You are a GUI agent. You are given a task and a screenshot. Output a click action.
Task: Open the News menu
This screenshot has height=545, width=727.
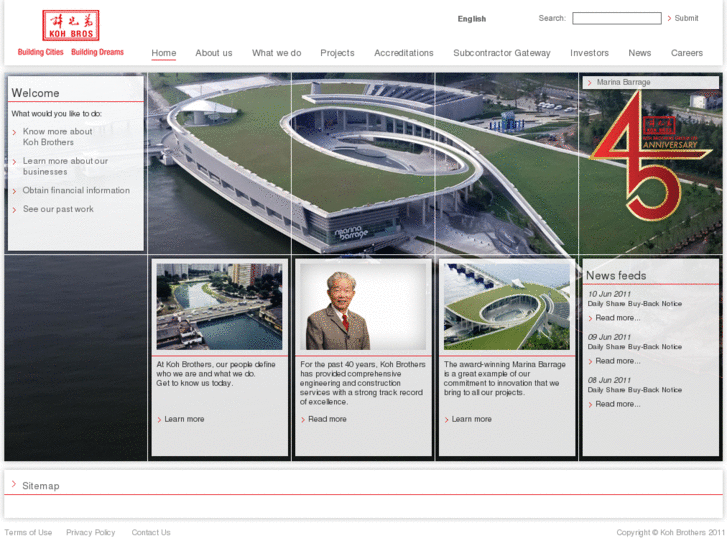tap(640, 53)
